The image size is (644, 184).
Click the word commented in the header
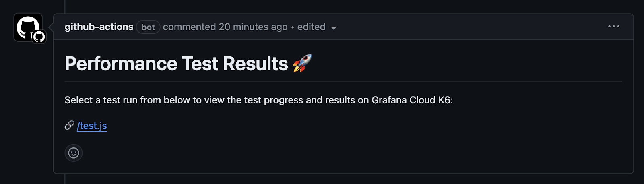tap(189, 27)
